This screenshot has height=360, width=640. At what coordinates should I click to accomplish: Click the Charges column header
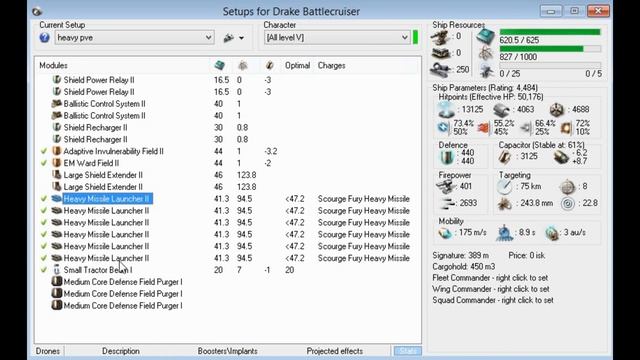tap(331, 65)
